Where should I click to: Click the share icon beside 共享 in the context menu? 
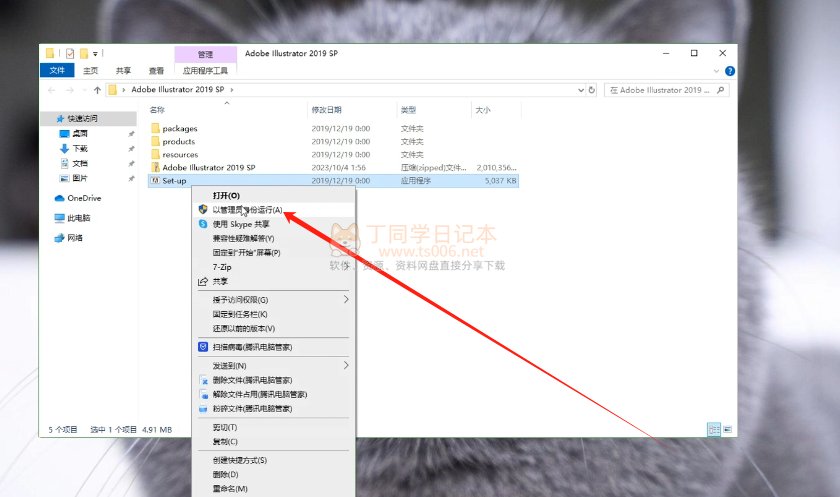202,281
